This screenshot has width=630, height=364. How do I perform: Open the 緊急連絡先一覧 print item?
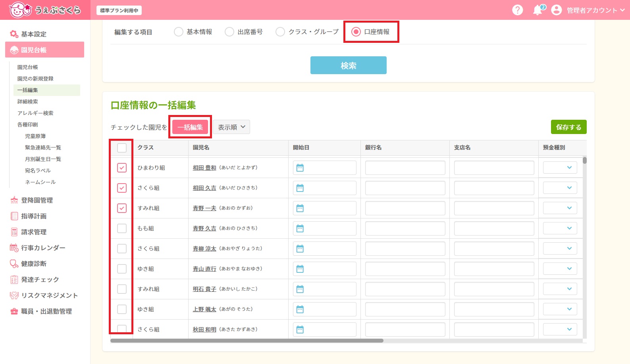pyautogui.click(x=43, y=148)
